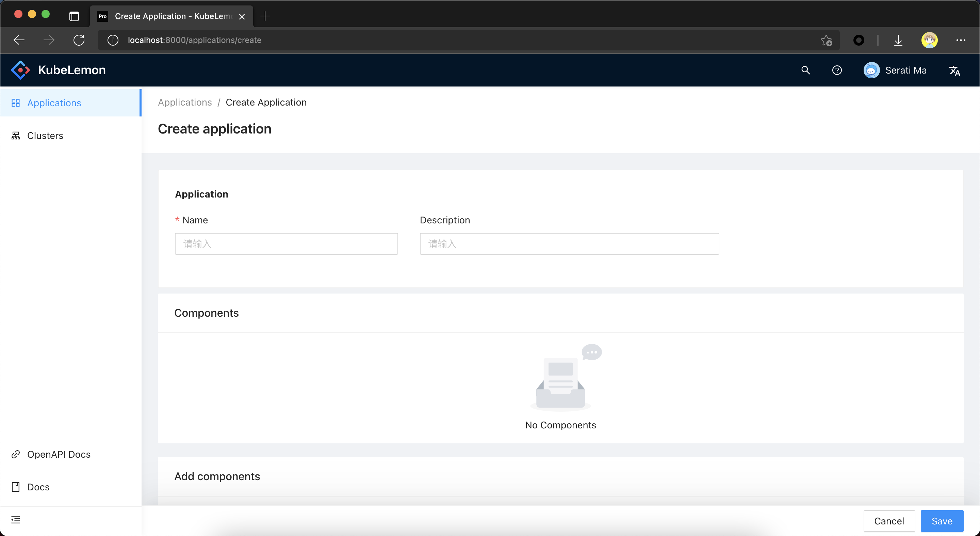Collapse the sidebar menu
The image size is (980, 536).
pyautogui.click(x=16, y=520)
